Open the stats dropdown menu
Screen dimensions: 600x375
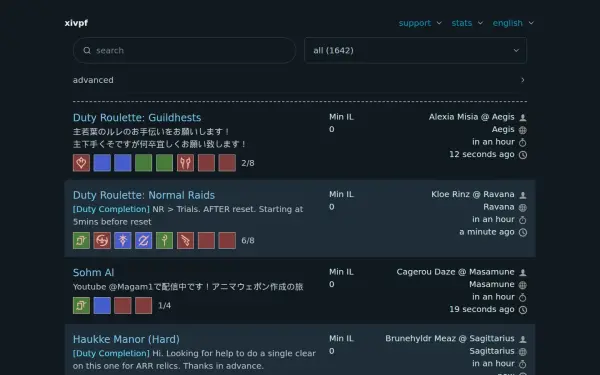coord(467,23)
